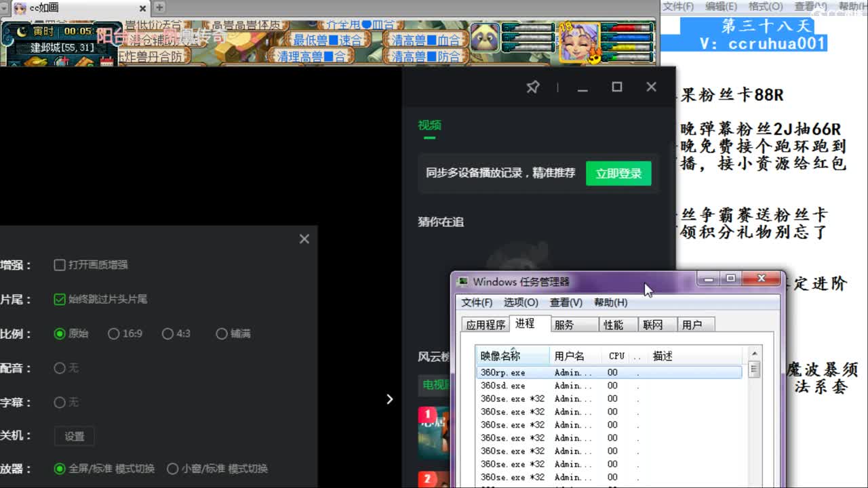Click the 清高兽■血合 game button

[426, 39]
